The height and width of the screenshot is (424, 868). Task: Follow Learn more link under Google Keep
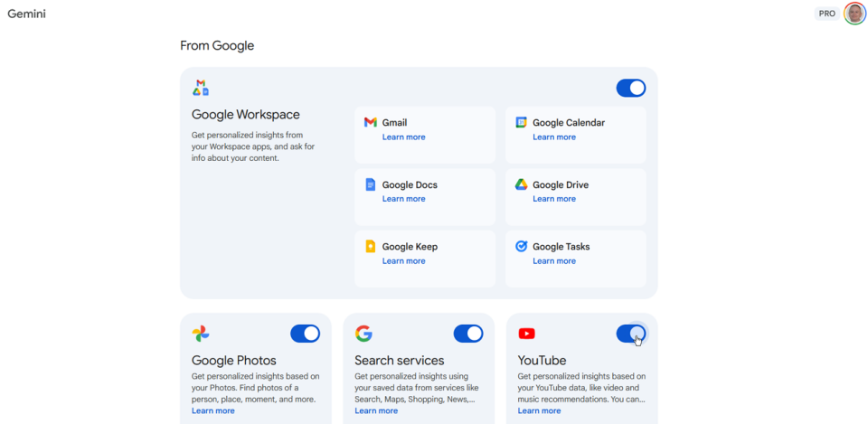tap(403, 261)
